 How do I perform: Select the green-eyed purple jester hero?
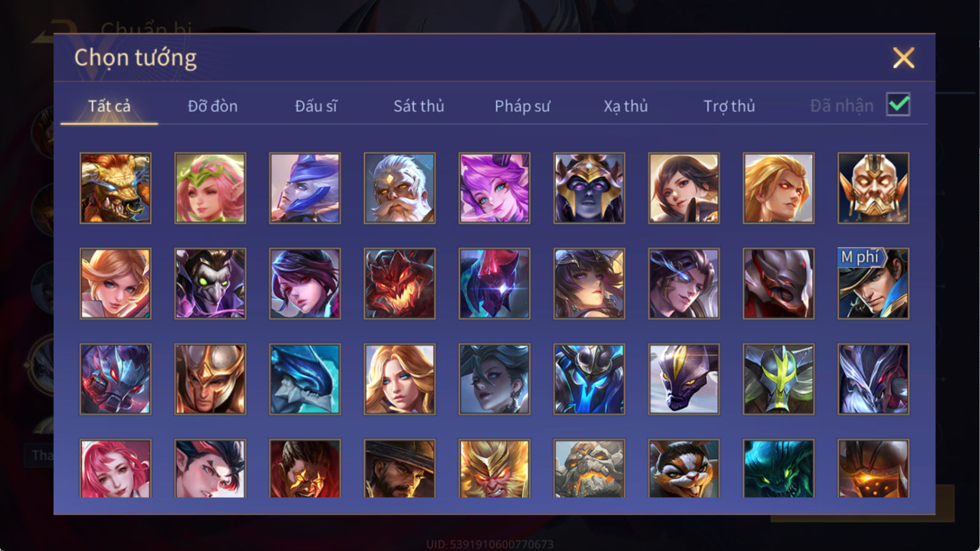[210, 283]
